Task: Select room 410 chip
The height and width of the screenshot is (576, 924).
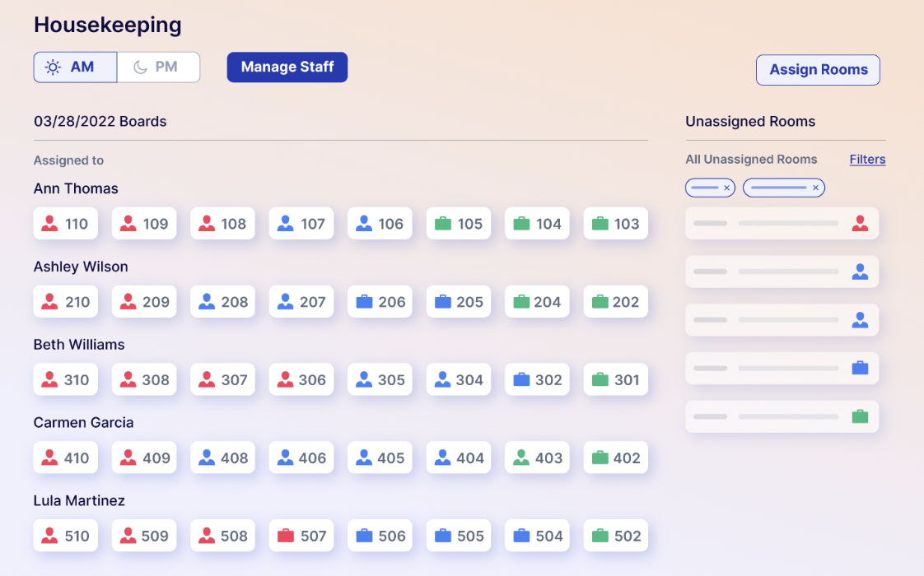Action: (65, 458)
